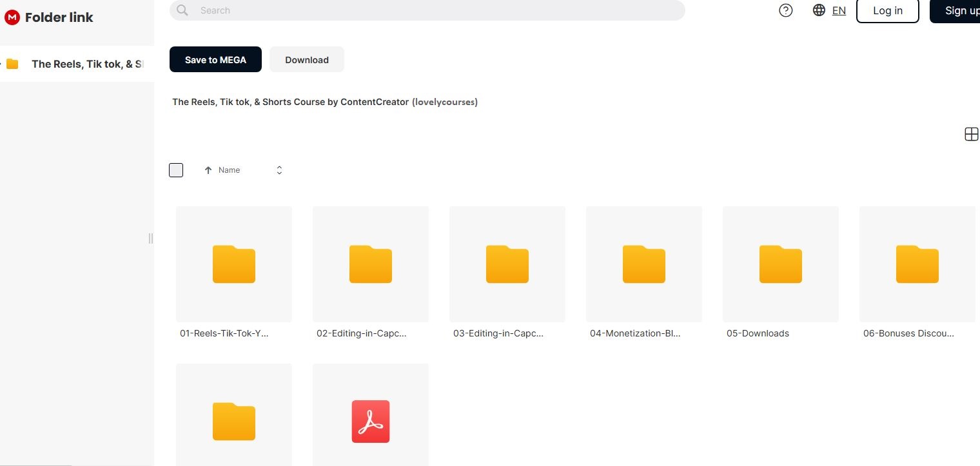The height and width of the screenshot is (466, 980).
Task: Open the 04-Monetization folder icon
Action: 643,264
